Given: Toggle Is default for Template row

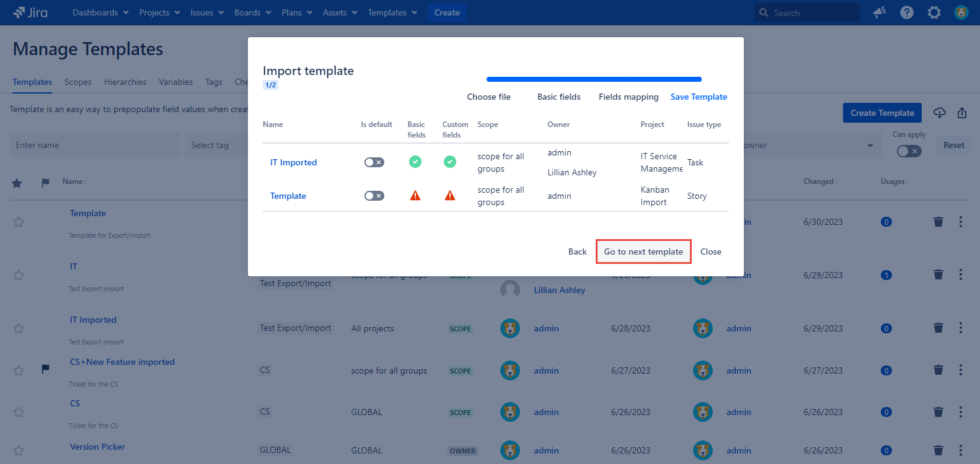Looking at the screenshot, I should click(x=374, y=196).
